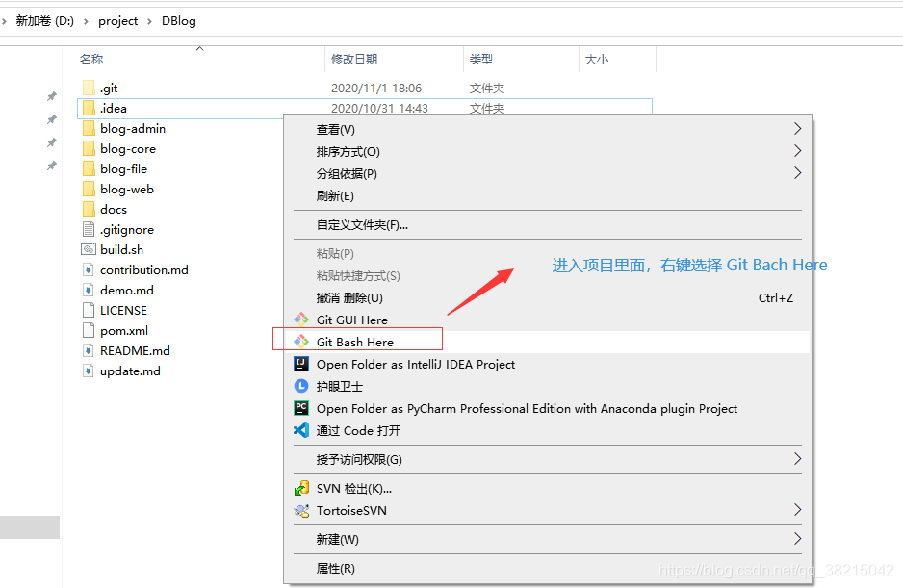Click the topmost quick access pin icon
903x588 pixels.
click(x=52, y=96)
